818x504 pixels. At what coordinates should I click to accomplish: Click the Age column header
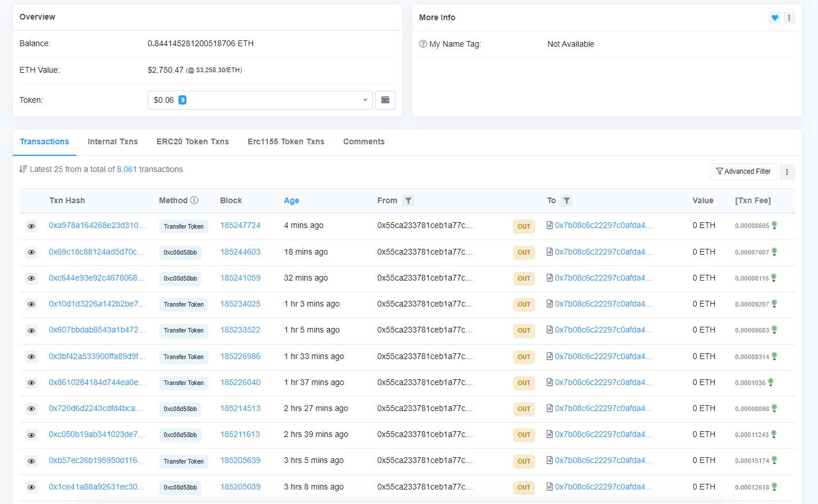click(x=292, y=201)
